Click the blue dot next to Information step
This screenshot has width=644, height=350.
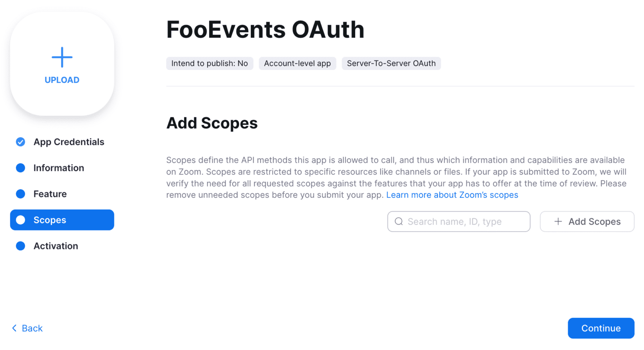20,168
